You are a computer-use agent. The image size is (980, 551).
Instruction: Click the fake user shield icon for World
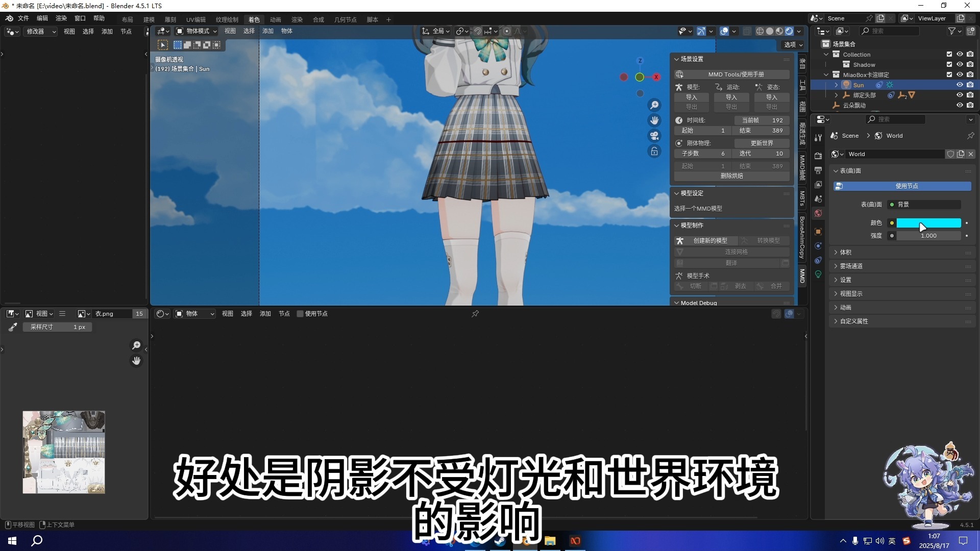click(x=950, y=154)
